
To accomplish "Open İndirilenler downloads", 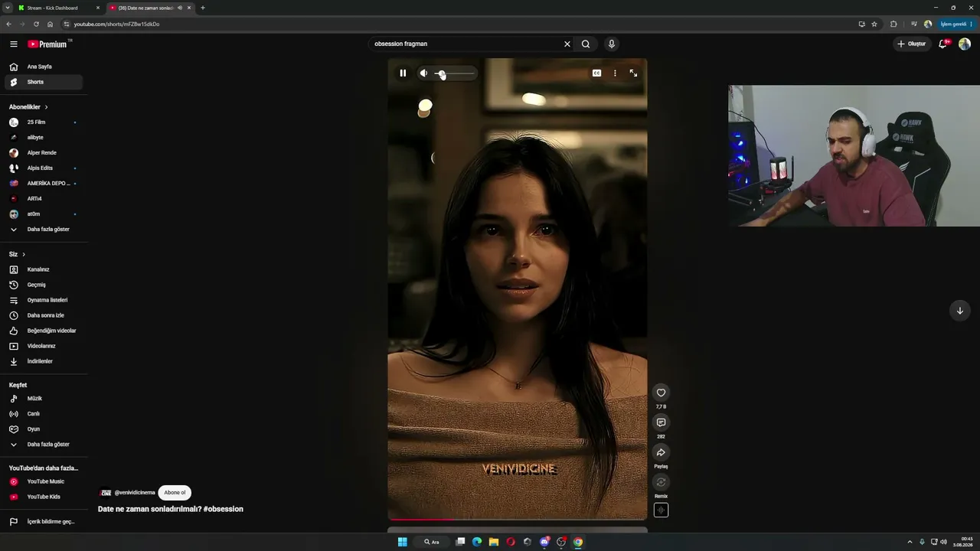I will 44,361.
